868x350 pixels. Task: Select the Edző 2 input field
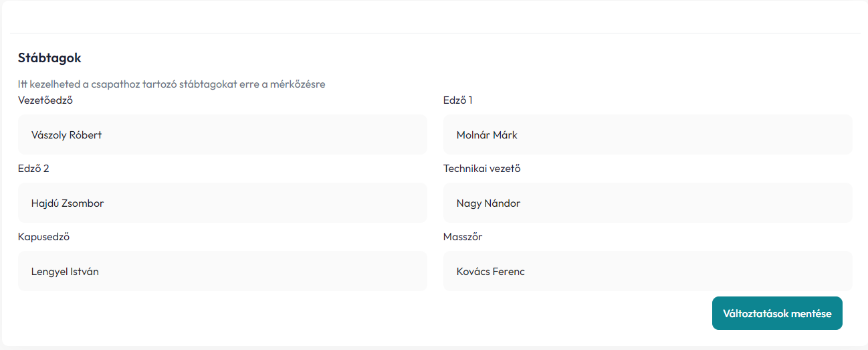click(223, 203)
